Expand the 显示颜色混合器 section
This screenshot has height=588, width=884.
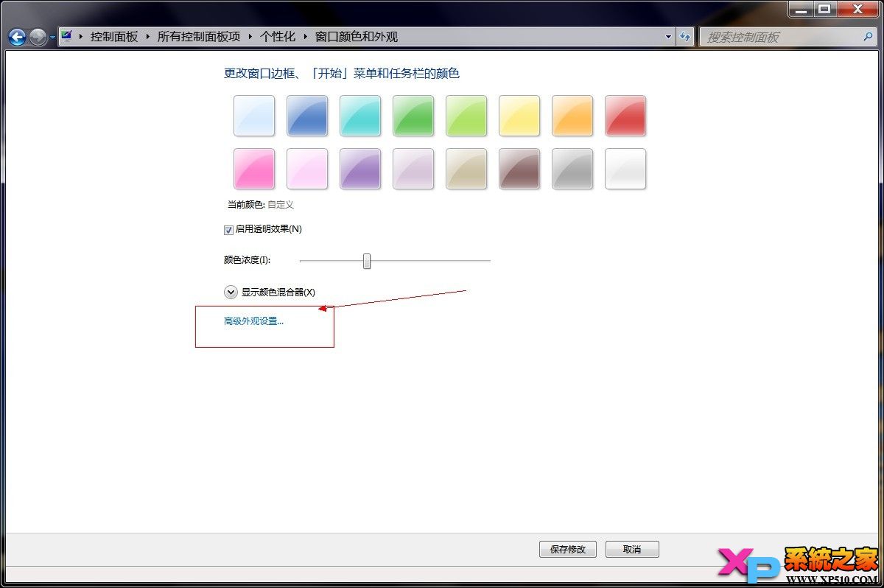231,292
